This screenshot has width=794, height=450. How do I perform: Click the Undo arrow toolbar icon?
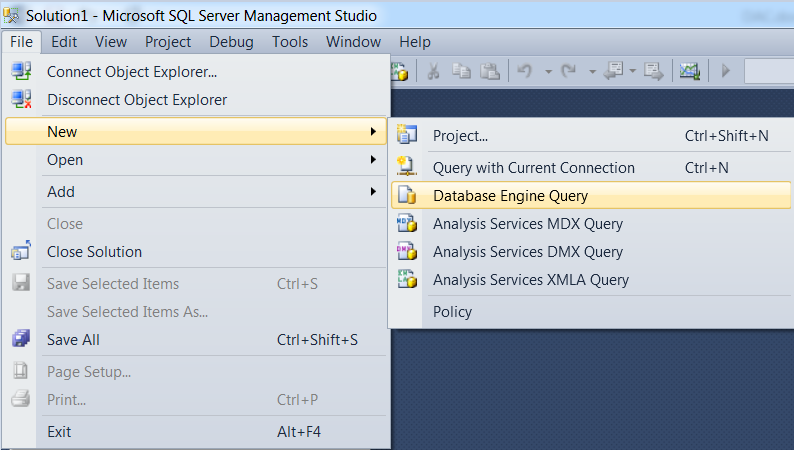click(525, 71)
